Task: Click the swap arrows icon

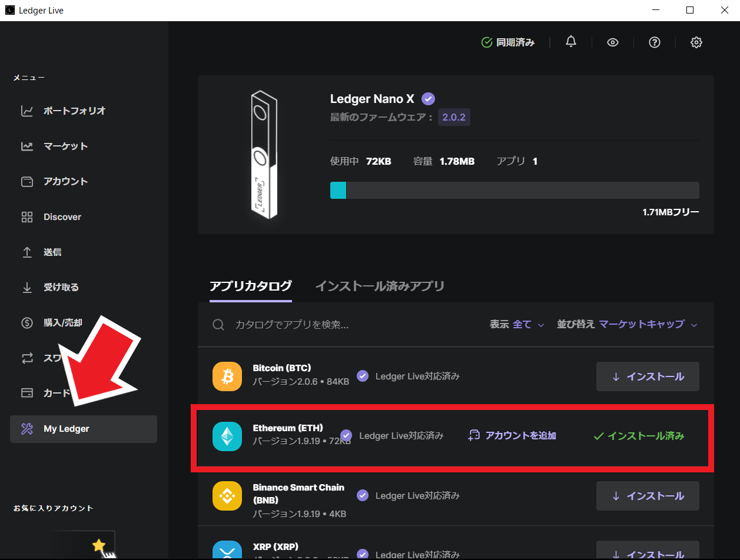Action: point(27,358)
